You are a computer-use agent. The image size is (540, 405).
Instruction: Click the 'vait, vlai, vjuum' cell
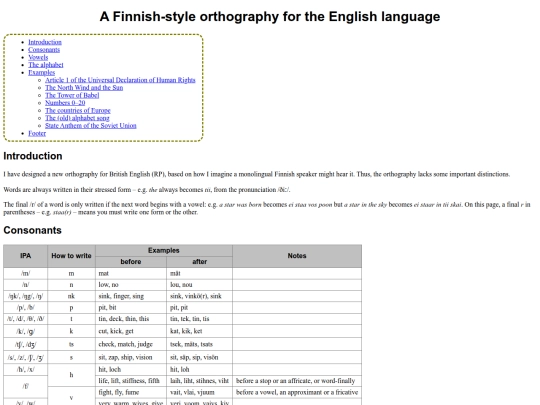click(x=199, y=392)
